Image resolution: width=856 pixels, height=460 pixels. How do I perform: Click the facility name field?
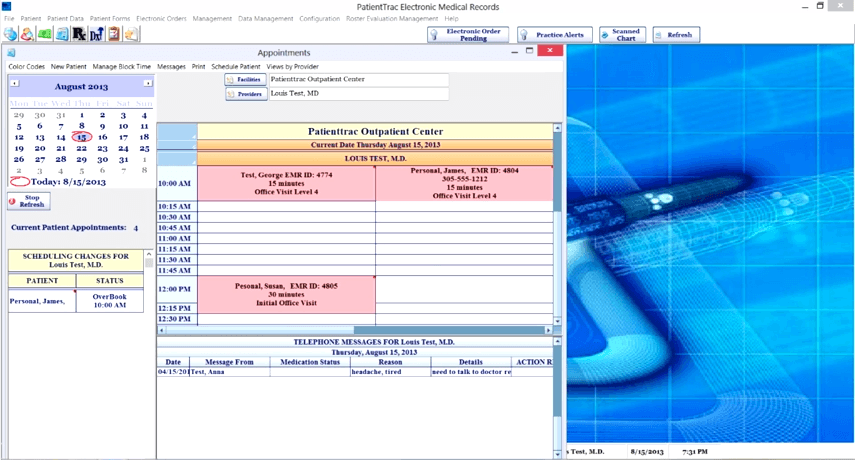tap(359, 80)
